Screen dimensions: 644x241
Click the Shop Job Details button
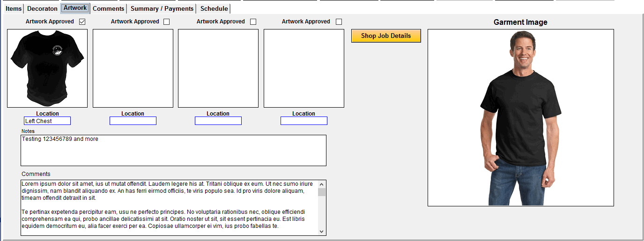[386, 36]
